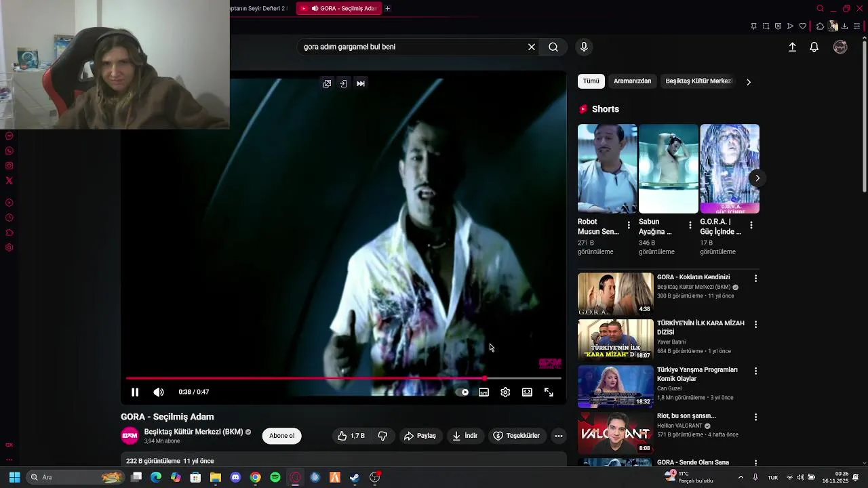868x488 pixels.
Task: Open YouTube account avatar menu
Action: click(840, 47)
